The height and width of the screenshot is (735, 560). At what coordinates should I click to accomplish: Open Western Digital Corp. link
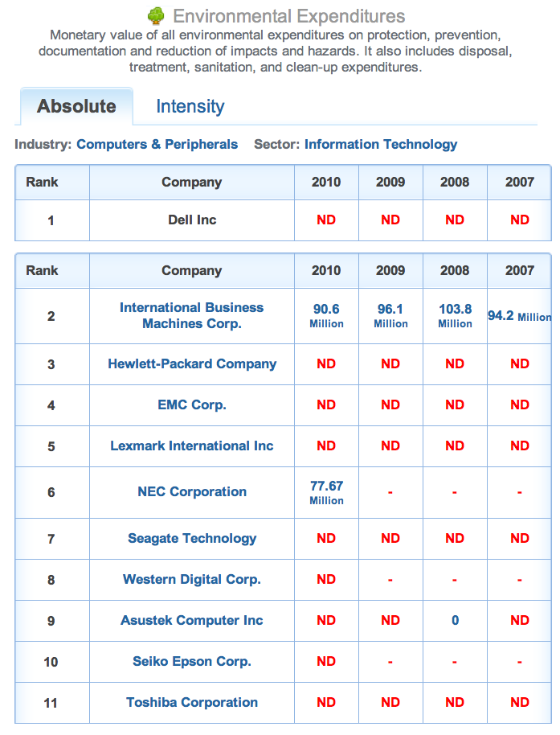tap(192, 579)
